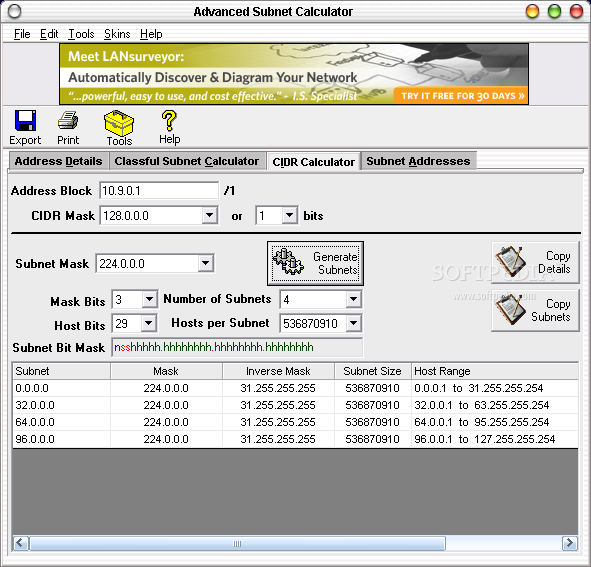Viewport: 591px width, 567px height.
Task: Click the yellow minimize window button
Action: (x=532, y=11)
